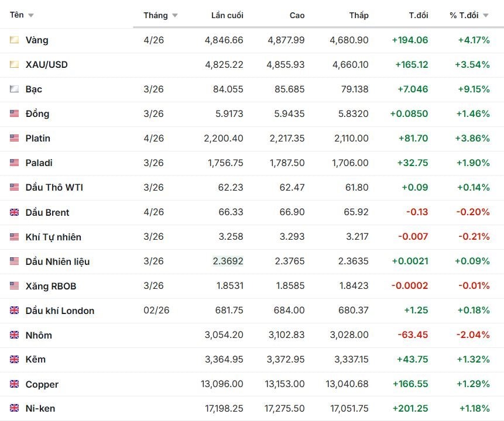Sort by the Tên column arrow
Image resolution: width=504 pixels, height=421 pixels.
tap(31, 15)
